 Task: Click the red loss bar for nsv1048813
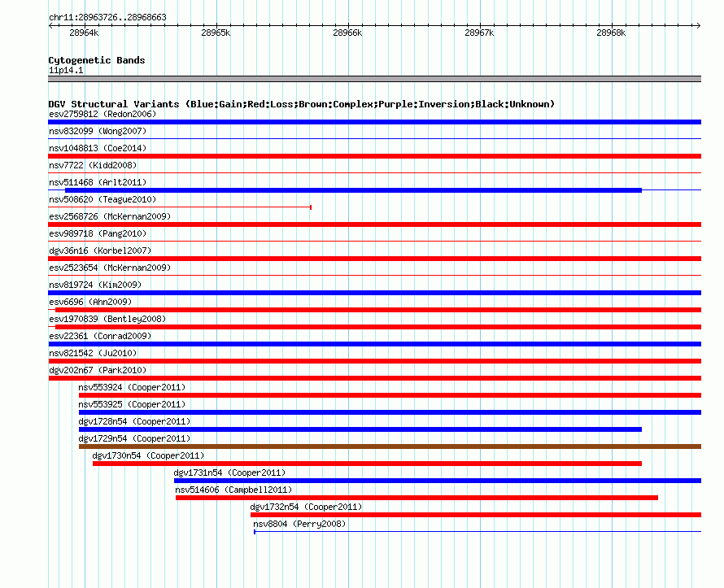(x=374, y=156)
